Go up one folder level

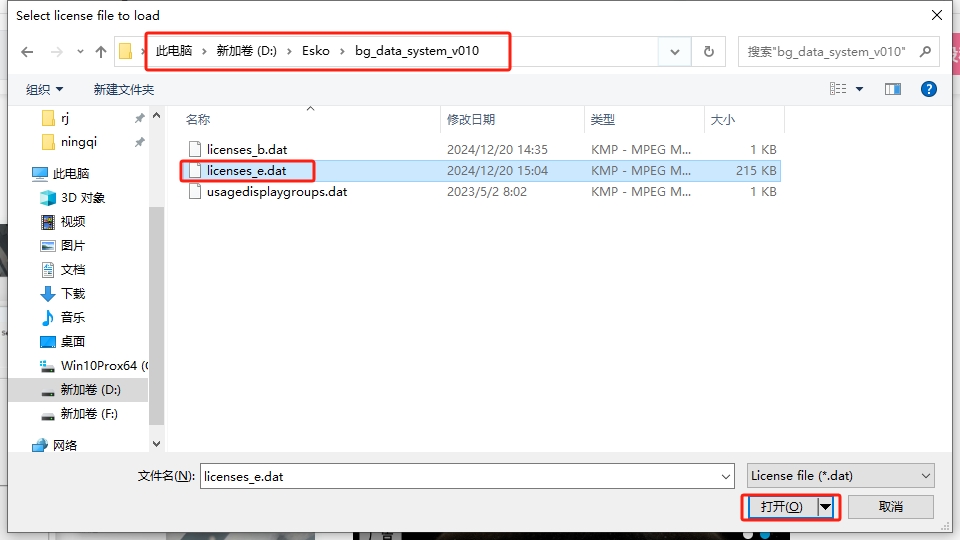click(101, 52)
